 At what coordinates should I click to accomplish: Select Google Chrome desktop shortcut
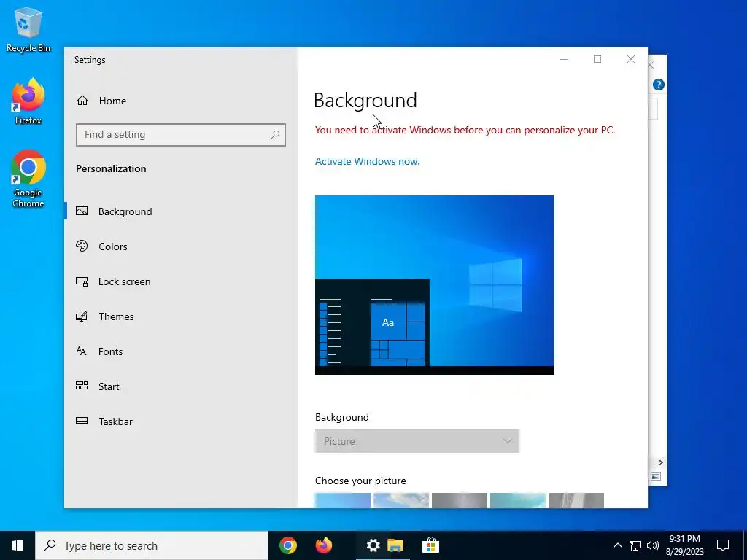pos(28,179)
